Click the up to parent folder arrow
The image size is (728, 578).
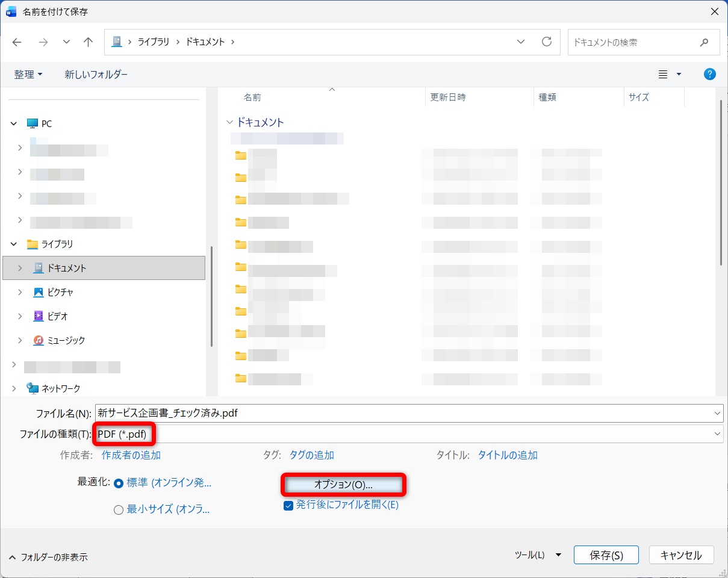pyautogui.click(x=88, y=42)
